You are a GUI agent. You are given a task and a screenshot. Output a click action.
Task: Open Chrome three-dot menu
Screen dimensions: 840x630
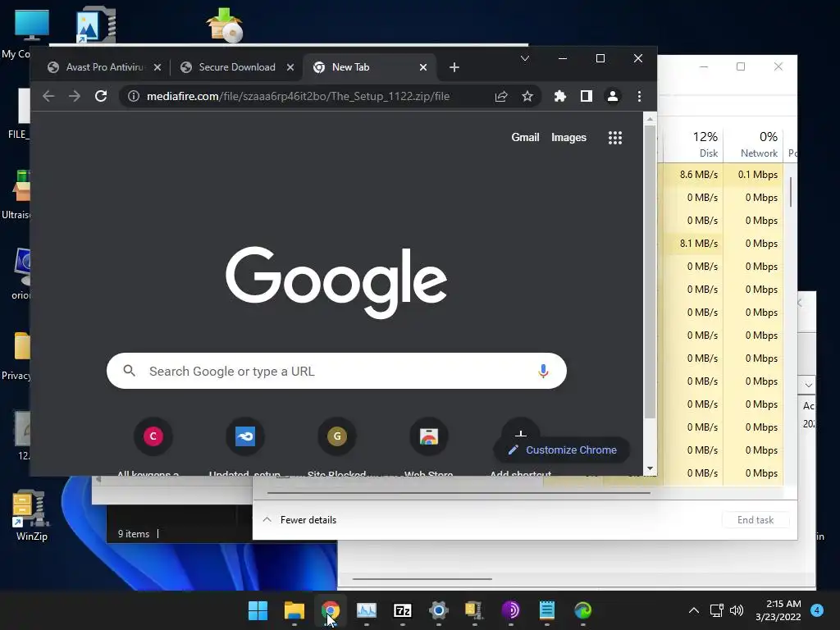pyautogui.click(x=639, y=96)
